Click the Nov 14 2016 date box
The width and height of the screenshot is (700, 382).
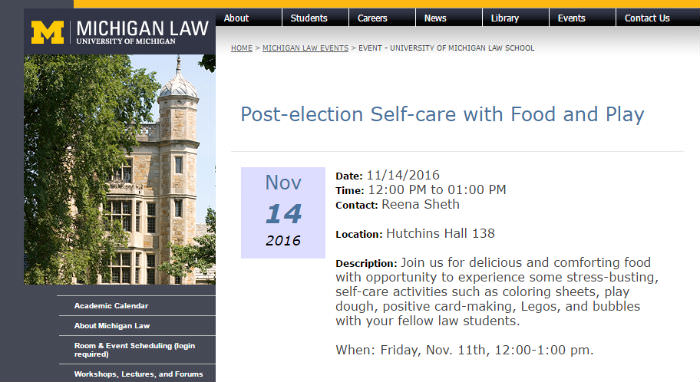click(x=283, y=212)
